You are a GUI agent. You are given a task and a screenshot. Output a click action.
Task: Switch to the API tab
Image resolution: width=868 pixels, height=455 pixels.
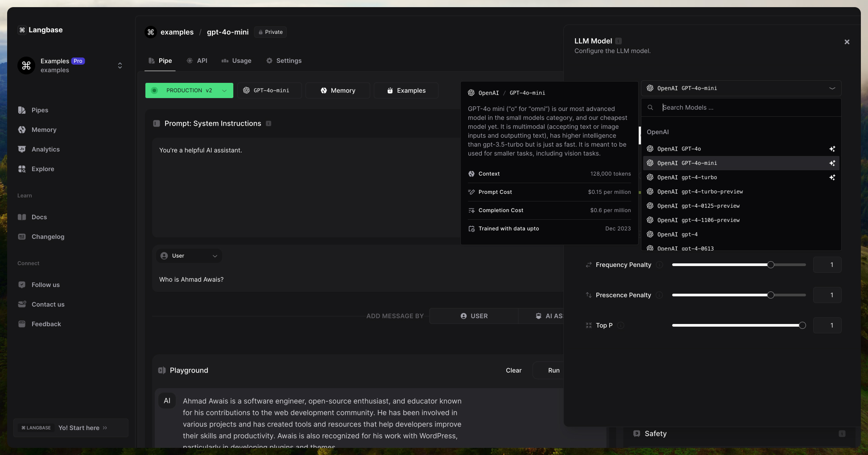(197, 61)
